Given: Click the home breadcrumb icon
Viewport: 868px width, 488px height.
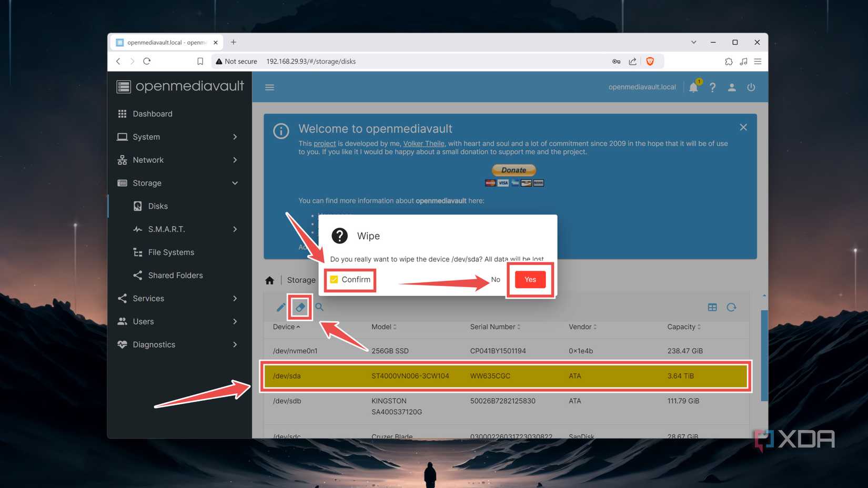Looking at the screenshot, I should click(x=270, y=280).
